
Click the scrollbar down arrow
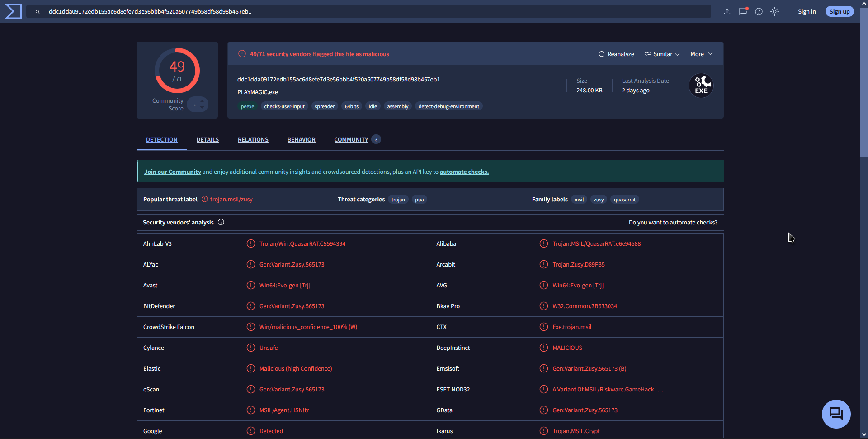click(864, 434)
